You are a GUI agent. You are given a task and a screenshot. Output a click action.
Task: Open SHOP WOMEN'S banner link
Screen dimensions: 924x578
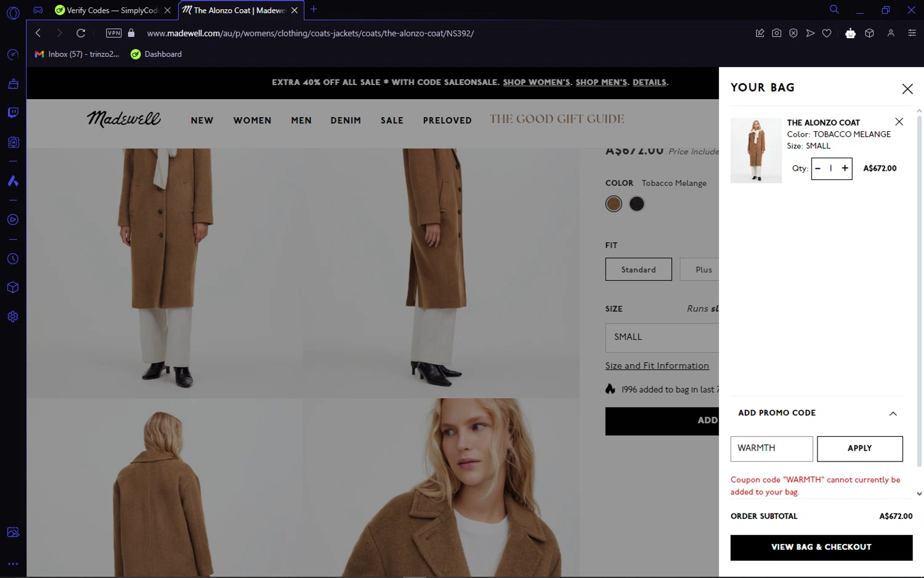[537, 83]
